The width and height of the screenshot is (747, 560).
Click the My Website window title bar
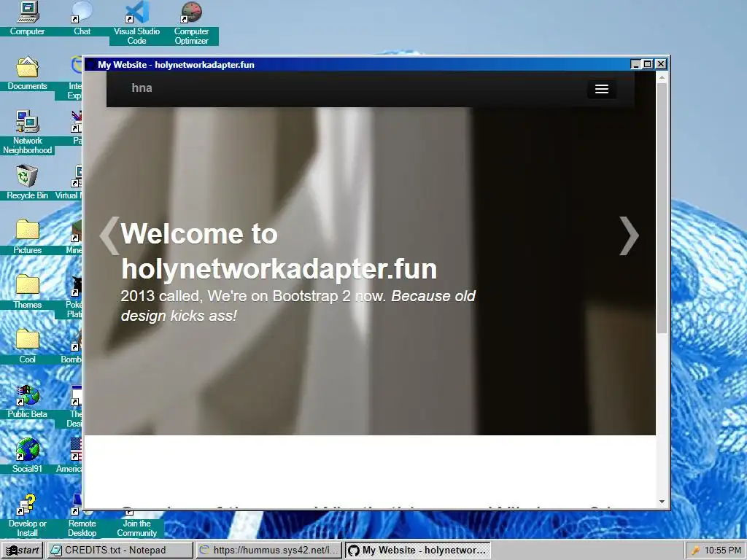pyautogui.click(x=357, y=64)
